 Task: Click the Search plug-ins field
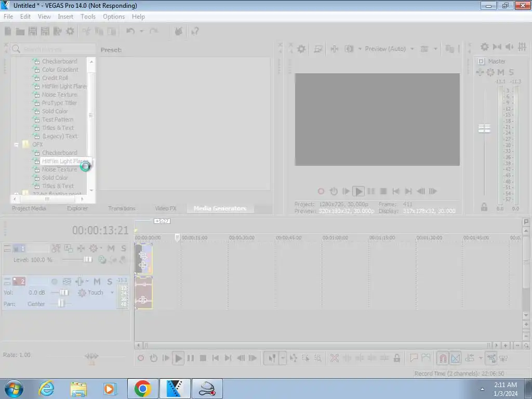coord(54,49)
